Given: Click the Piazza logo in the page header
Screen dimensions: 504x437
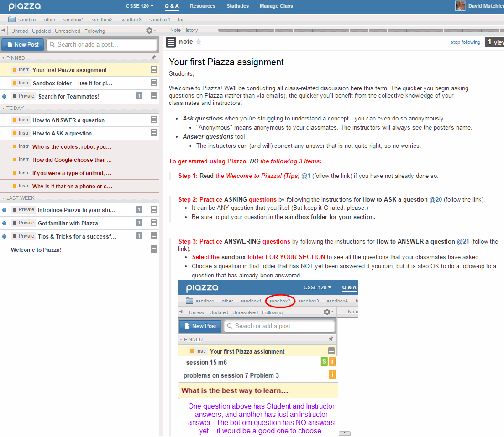Looking at the screenshot, I should tap(25, 6).
